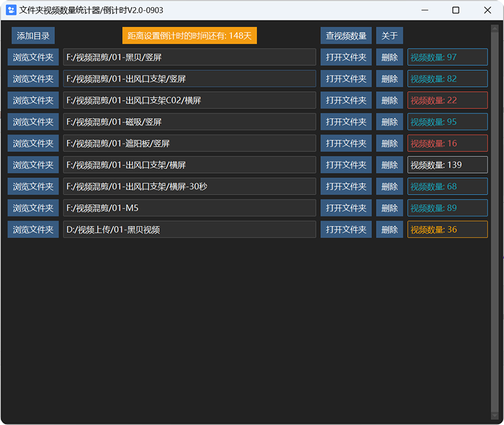Click the orange 视频数量: 36 box
The image size is (504, 425).
coord(447,230)
